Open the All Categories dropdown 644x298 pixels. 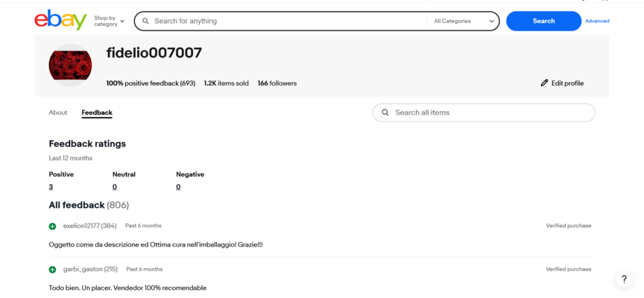click(464, 22)
